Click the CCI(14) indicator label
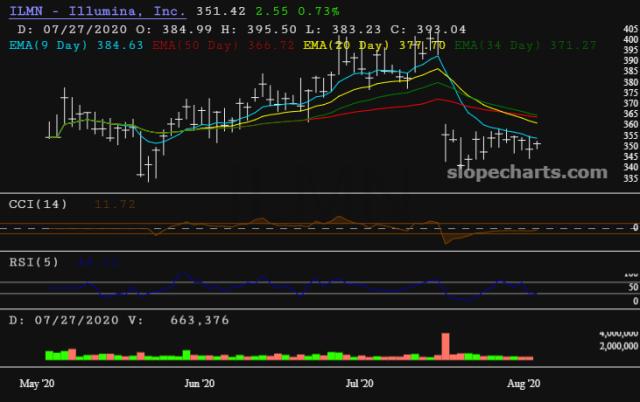The height and width of the screenshot is (402, 640). click(38, 204)
